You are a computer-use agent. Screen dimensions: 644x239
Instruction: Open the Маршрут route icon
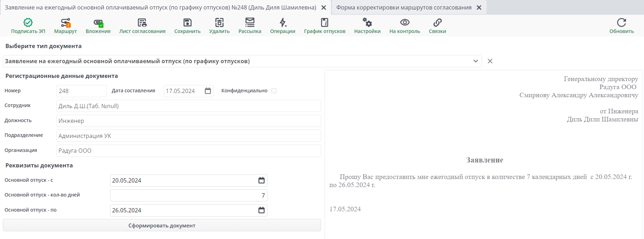click(66, 22)
